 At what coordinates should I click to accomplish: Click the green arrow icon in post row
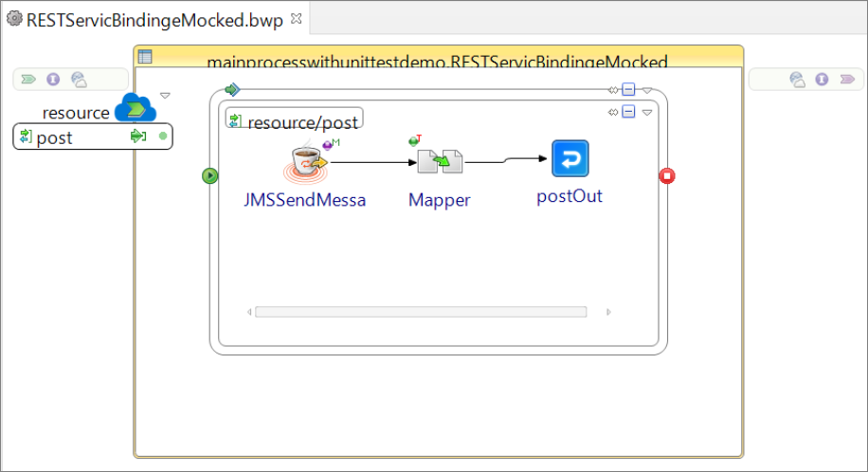(x=138, y=136)
